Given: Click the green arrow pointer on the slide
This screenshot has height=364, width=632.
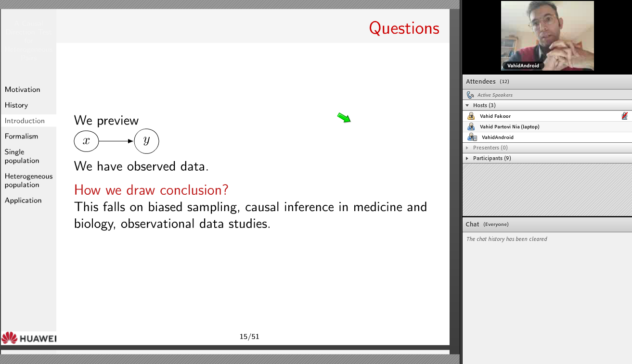Looking at the screenshot, I should pyautogui.click(x=344, y=117).
